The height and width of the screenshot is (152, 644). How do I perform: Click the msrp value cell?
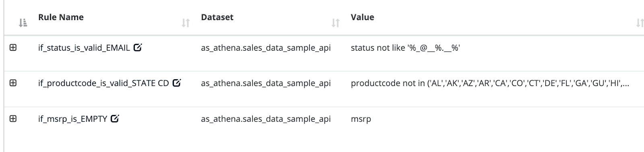361,119
